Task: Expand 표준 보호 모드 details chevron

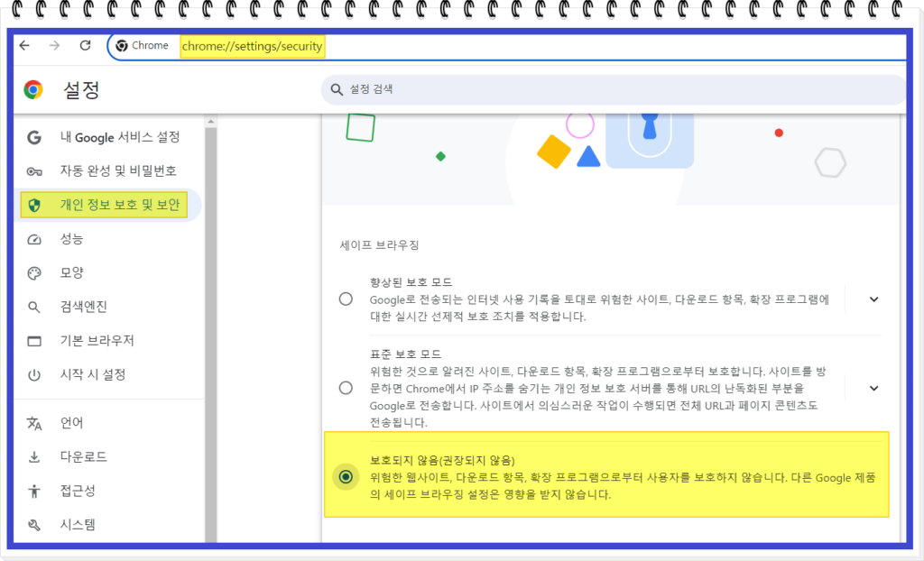Action: [873, 389]
